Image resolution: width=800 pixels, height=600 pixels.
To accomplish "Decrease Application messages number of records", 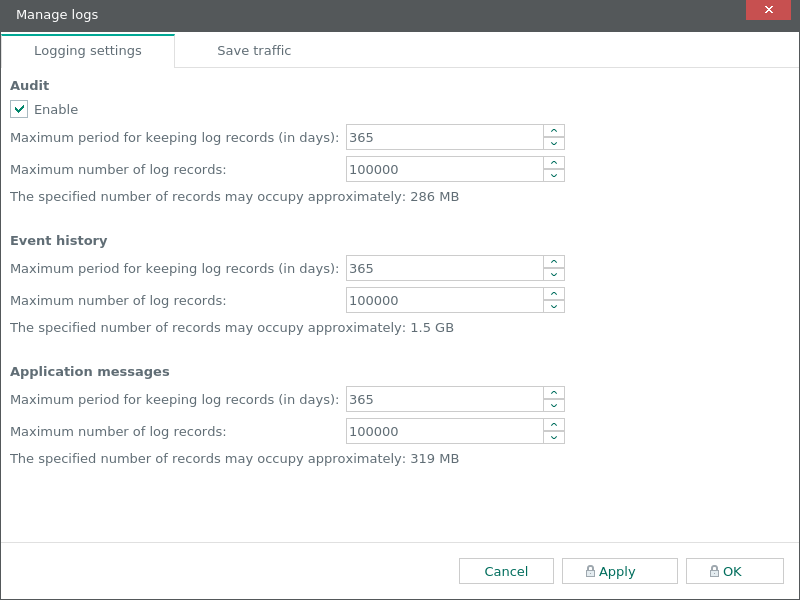I will [554, 438].
